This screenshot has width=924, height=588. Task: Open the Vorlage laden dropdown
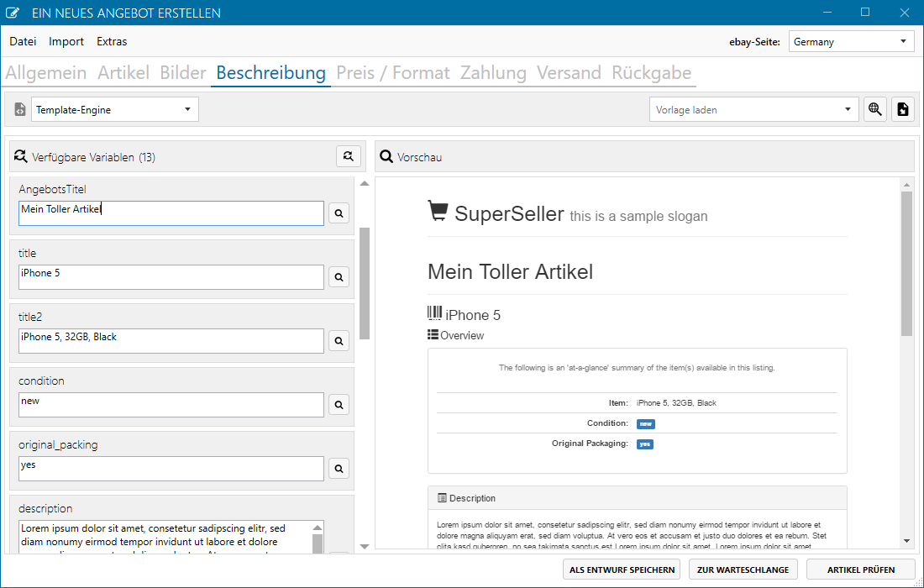[x=753, y=109]
